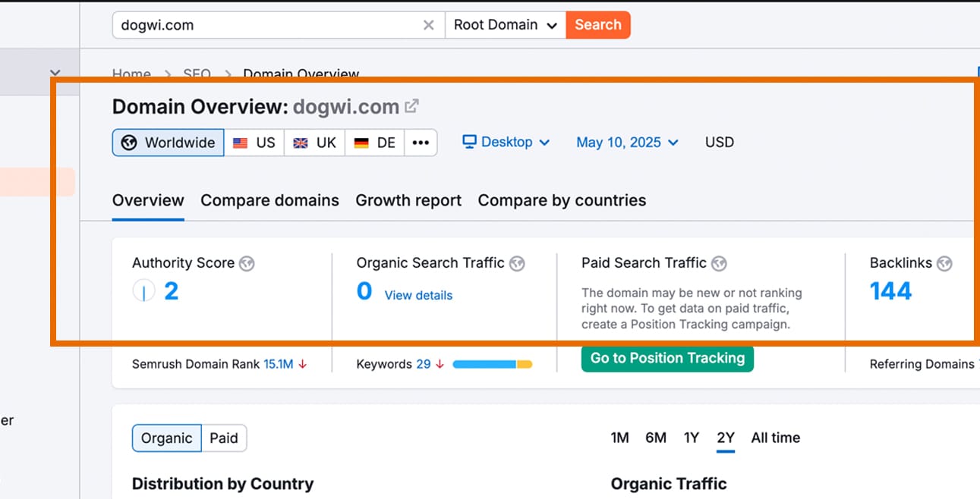Click the Authority Score value 2
980x499 pixels.
point(172,291)
